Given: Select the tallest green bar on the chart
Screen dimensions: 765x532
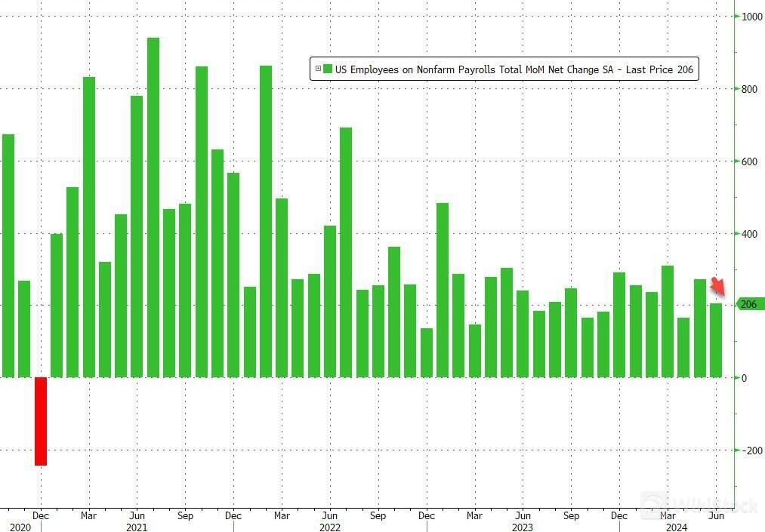Looking at the screenshot, I should 153,208.
